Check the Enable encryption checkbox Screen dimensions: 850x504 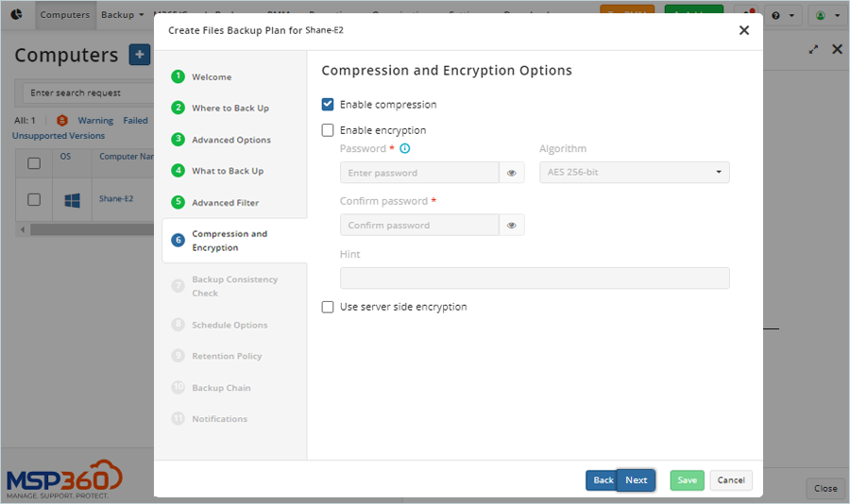[328, 130]
